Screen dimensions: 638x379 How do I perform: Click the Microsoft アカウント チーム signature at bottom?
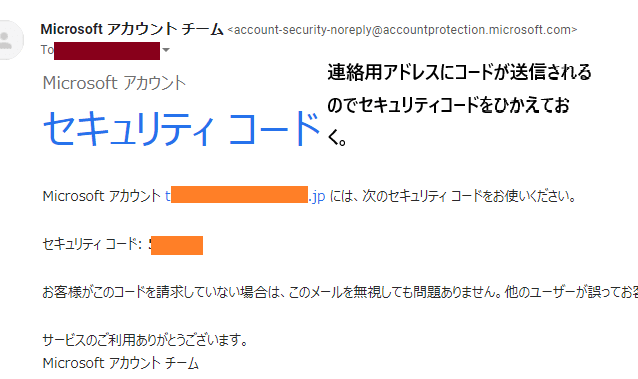click(x=120, y=363)
